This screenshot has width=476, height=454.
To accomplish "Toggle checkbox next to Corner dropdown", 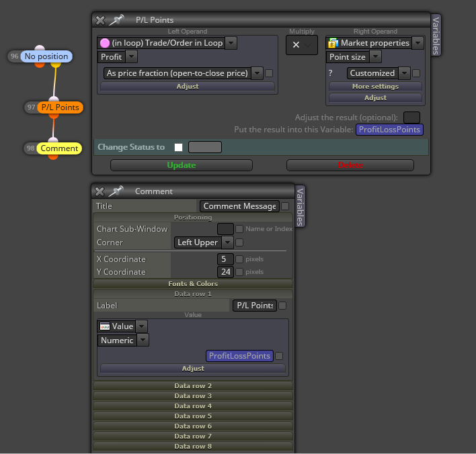I will [x=239, y=242].
